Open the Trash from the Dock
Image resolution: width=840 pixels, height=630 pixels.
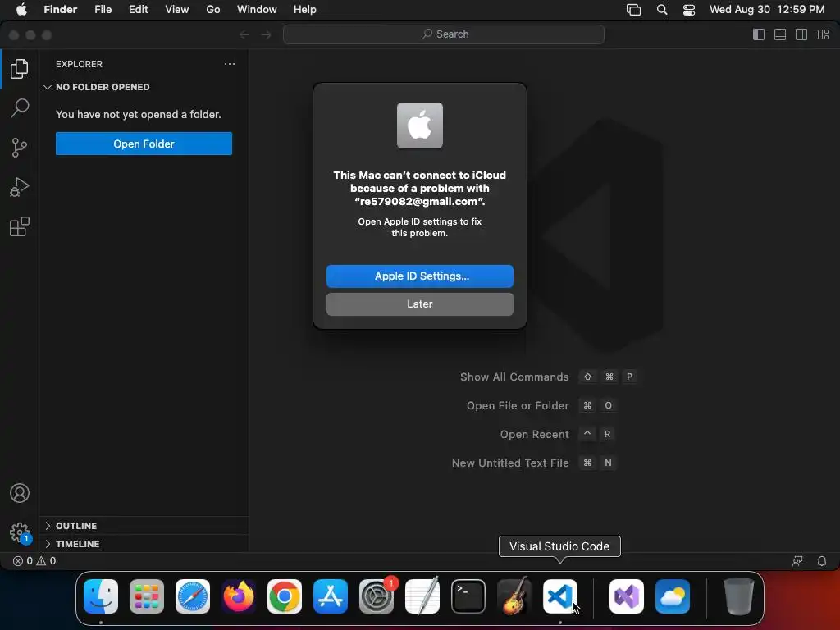pyautogui.click(x=739, y=596)
